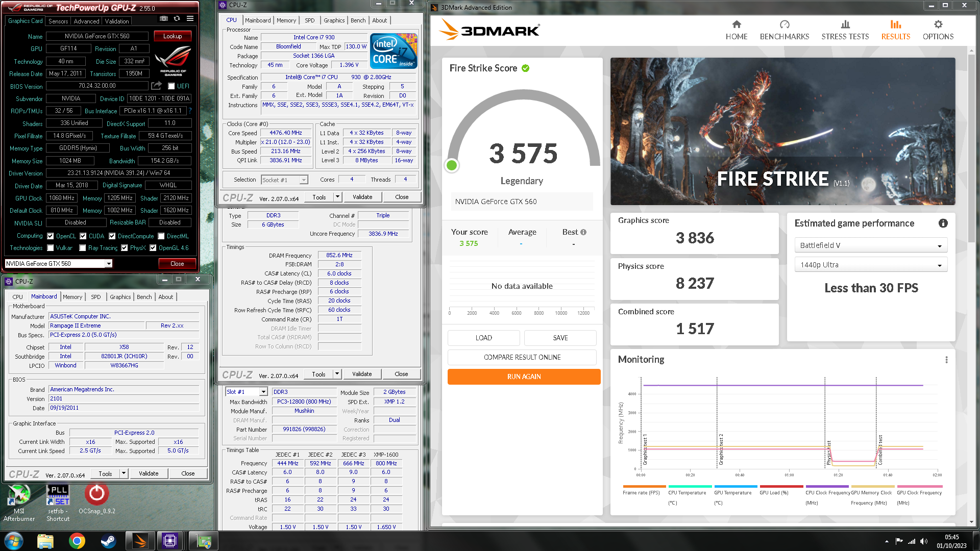Open 3DMark BENCHMARKS section
The width and height of the screenshot is (980, 551).
[785, 30]
